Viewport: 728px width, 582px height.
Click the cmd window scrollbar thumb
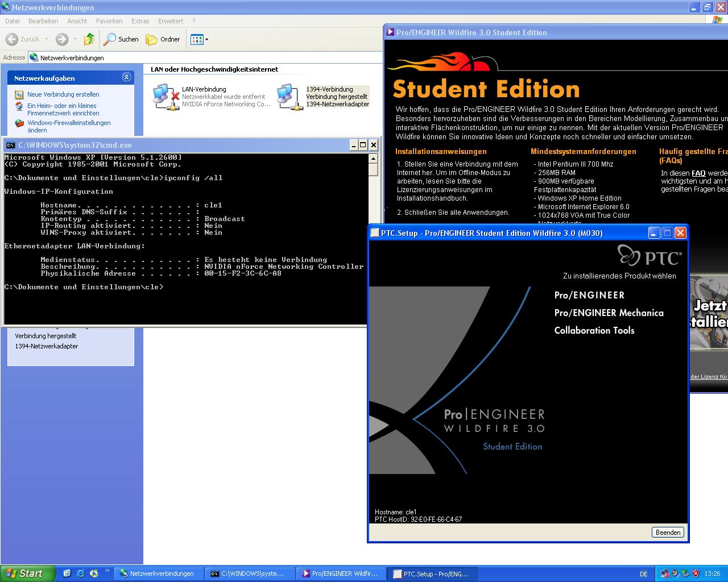pyautogui.click(x=373, y=169)
